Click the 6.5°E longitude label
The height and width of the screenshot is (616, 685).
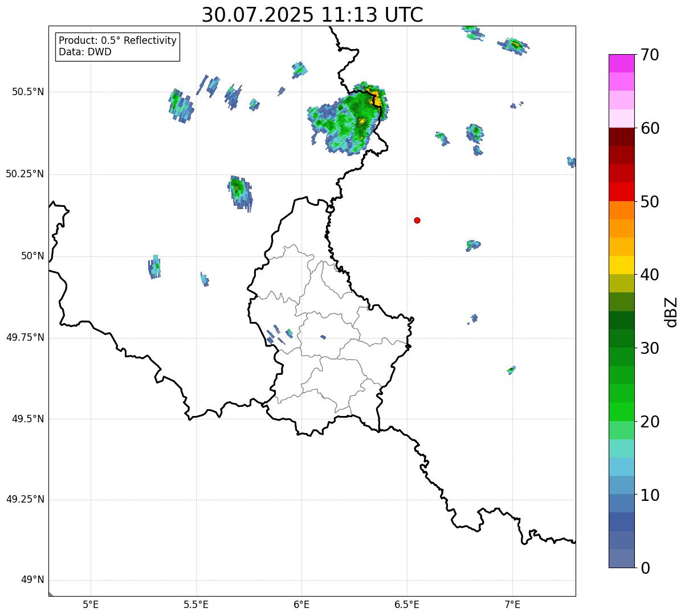coord(407,604)
